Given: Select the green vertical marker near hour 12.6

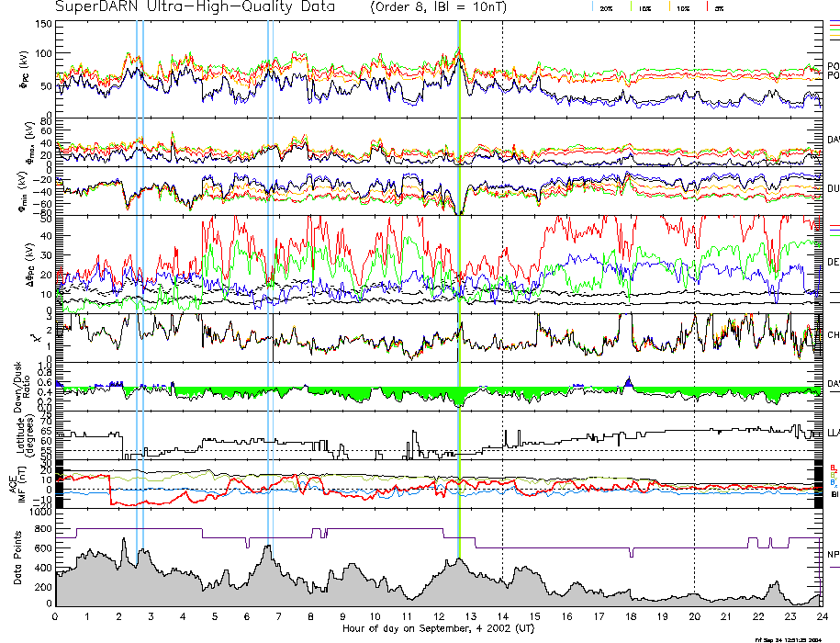Looking at the screenshot, I should point(459,276).
